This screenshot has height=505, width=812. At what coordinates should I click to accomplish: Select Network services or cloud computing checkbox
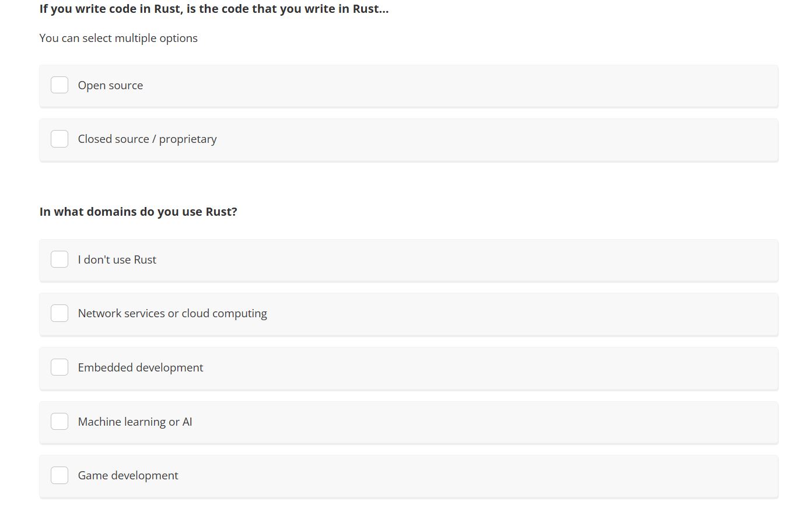click(60, 313)
